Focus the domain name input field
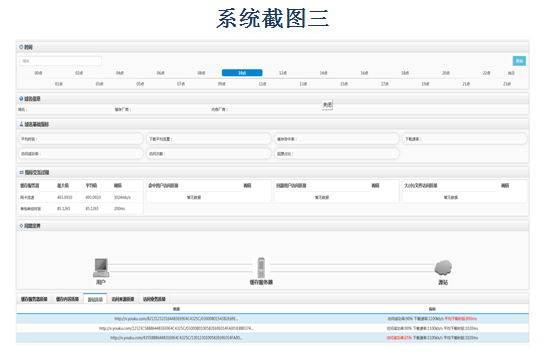Image resolution: width=544 pixels, height=361 pixels. pos(60,61)
